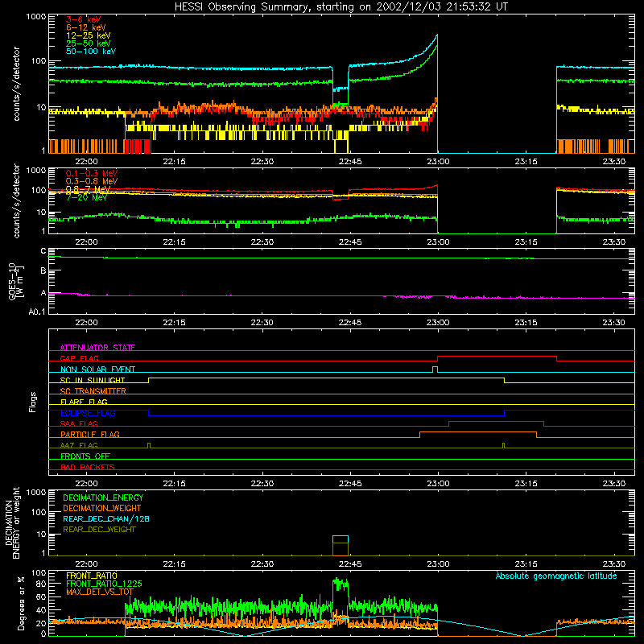Click the 1000 tick label on keV plot
The height and width of the screenshot is (644, 644).
pos(35,17)
